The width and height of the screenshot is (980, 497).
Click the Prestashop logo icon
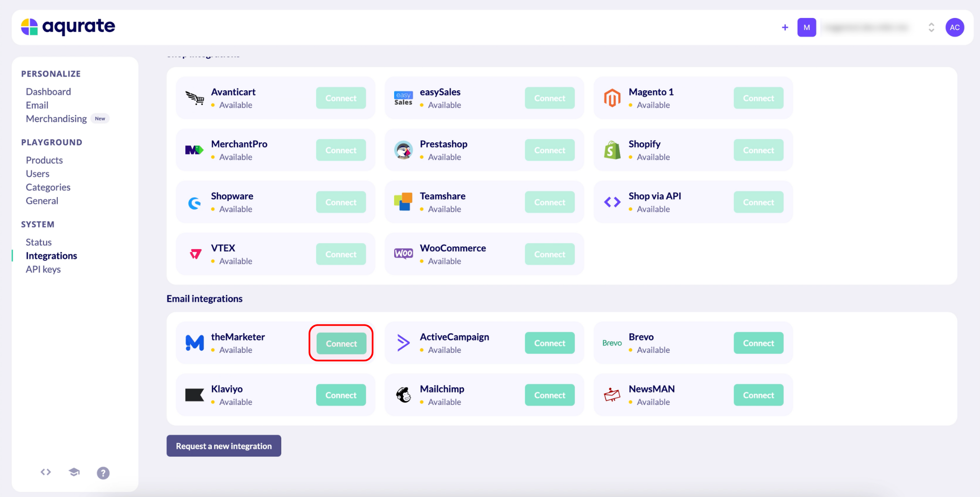[403, 150]
